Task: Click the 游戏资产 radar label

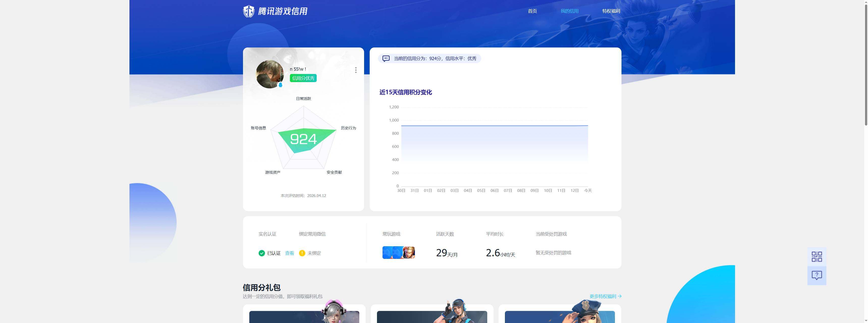Action: [x=273, y=172]
